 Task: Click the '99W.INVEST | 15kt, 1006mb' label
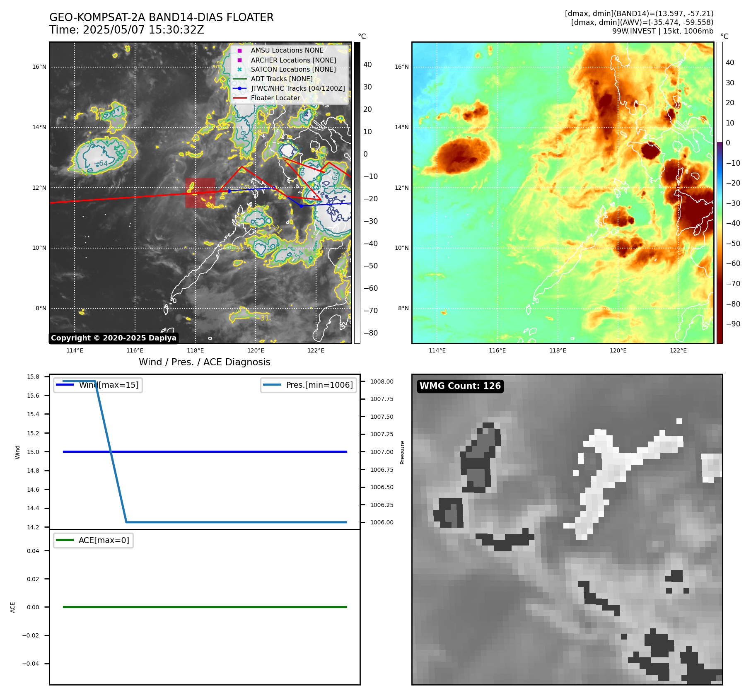pos(663,31)
